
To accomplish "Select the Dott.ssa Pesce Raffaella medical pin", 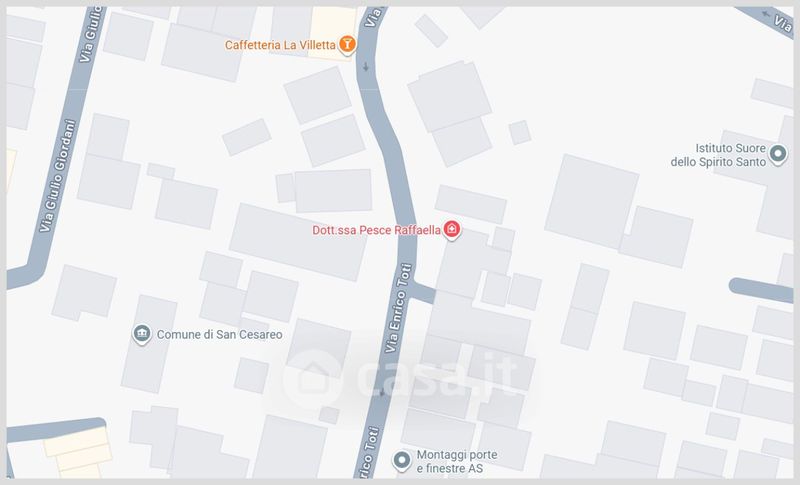I will tap(452, 229).
